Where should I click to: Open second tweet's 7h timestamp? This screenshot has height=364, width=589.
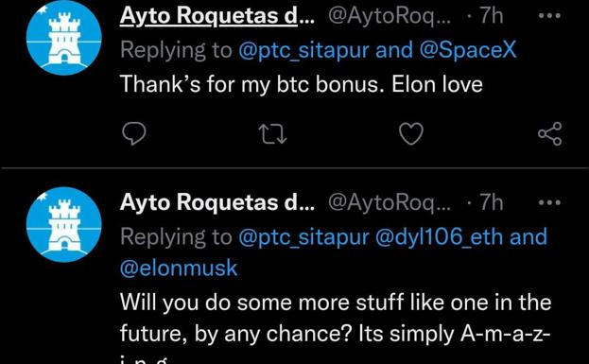coord(492,203)
